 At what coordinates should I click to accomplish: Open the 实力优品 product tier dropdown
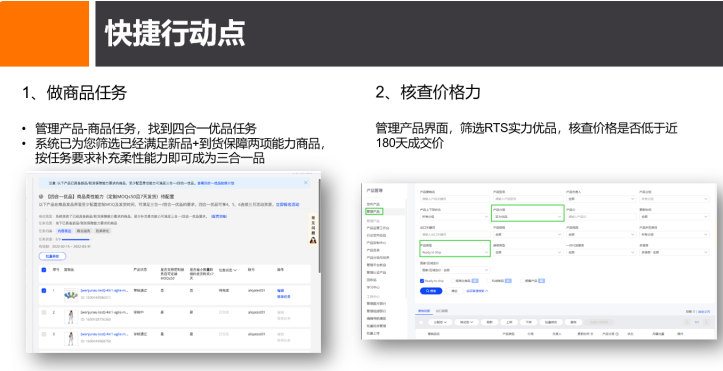coord(528,217)
